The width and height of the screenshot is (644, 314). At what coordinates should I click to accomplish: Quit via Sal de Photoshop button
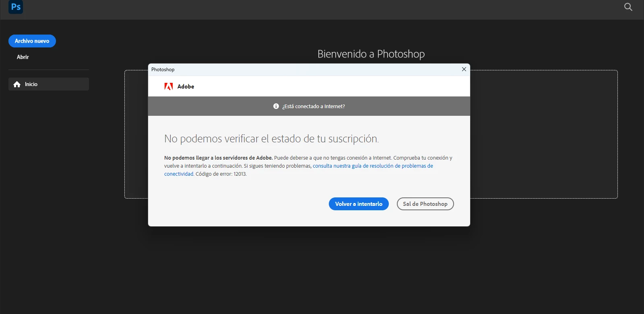click(425, 204)
